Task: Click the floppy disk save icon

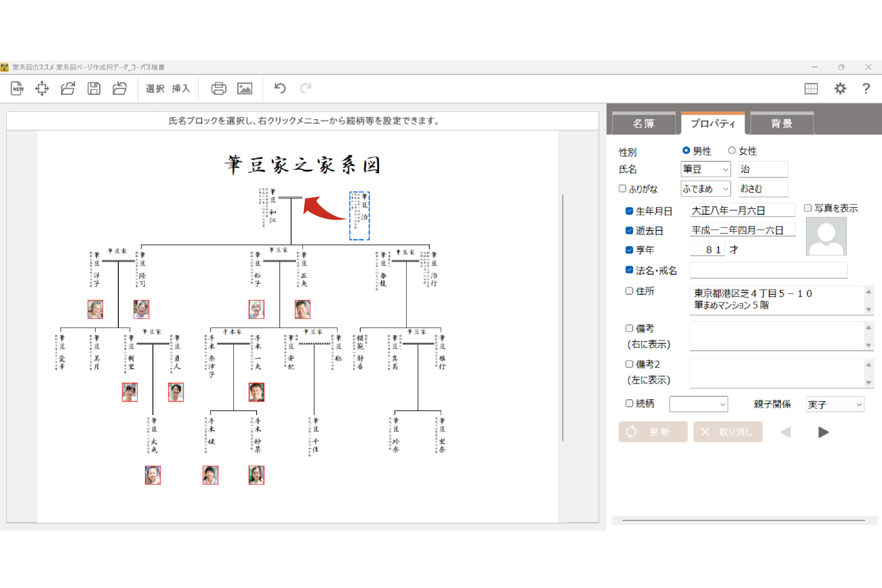Action: [94, 89]
